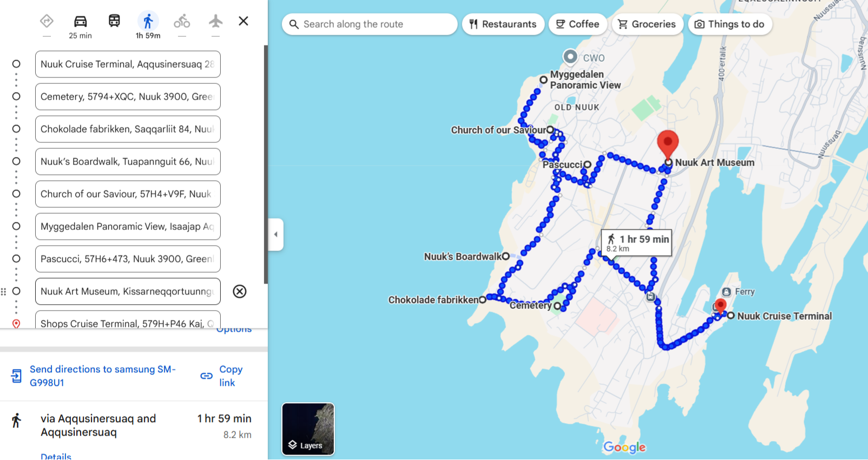The height and width of the screenshot is (460, 868).
Task: Edit the Nuuk's Boardwalk stop field
Action: [x=128, y=162]
